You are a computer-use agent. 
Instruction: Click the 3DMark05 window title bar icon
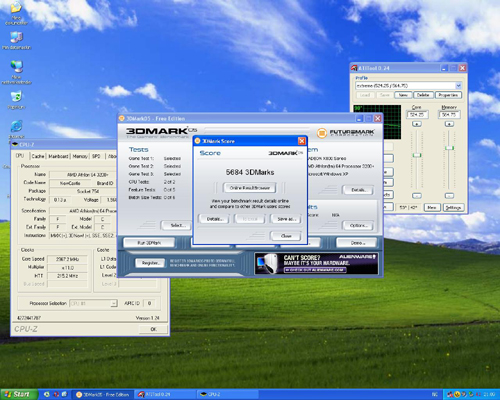(x=122, y=118)
